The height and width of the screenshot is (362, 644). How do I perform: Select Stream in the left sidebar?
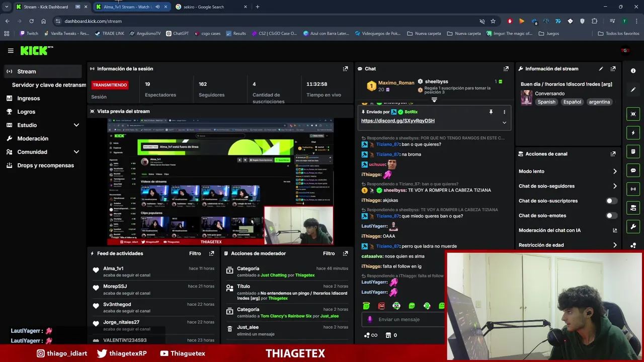(x=43, y=71)
